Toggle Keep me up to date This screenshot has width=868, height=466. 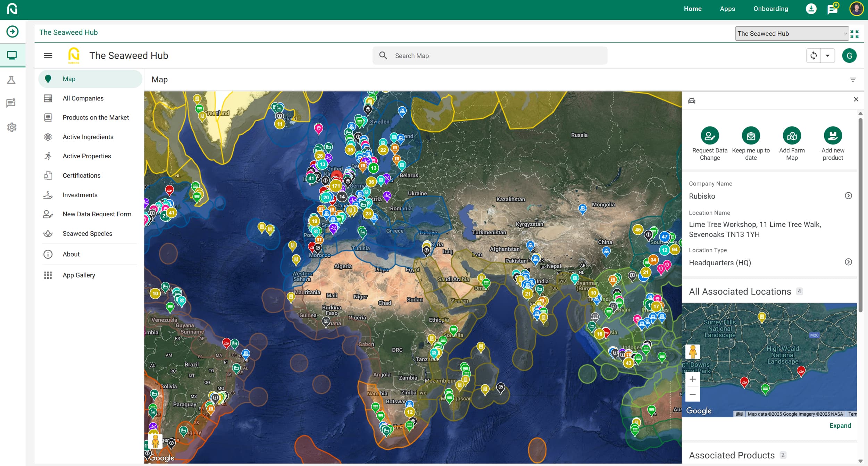(751, 136)
